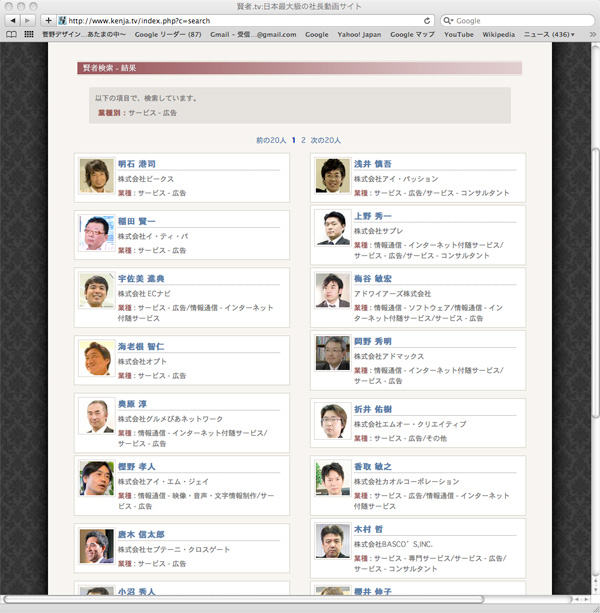The image size is (600, 613).
Task: Click photo thumbnail of 唐木 信太郎
Action: click(x=97, y=547)
